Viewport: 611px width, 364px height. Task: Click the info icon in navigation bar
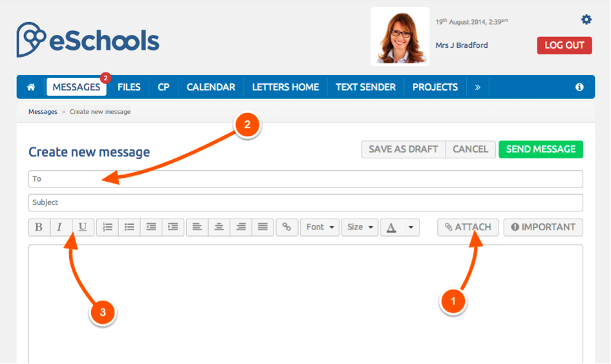click(579, 87)
